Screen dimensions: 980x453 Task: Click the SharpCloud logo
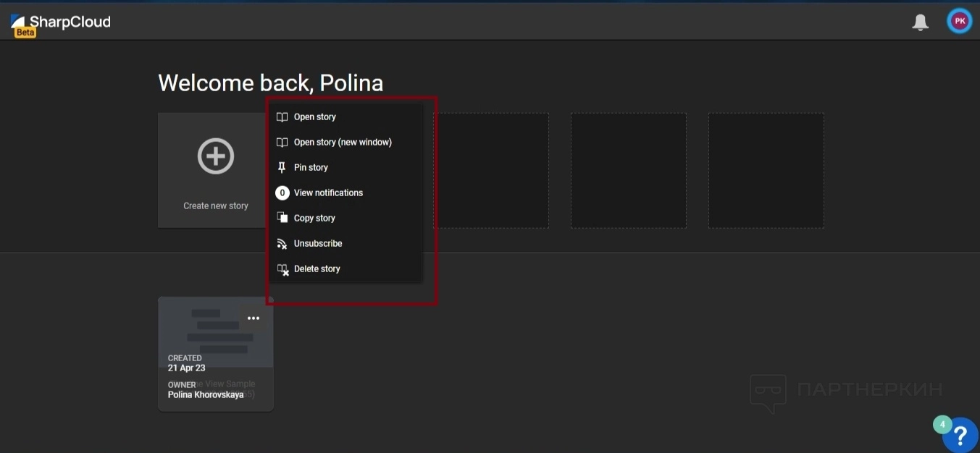(62, 23)
